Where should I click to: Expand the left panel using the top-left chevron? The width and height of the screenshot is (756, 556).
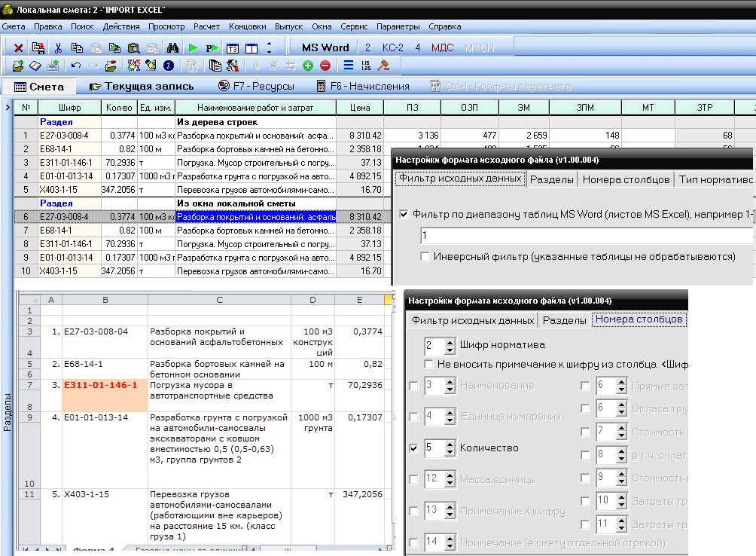(8, 108)
